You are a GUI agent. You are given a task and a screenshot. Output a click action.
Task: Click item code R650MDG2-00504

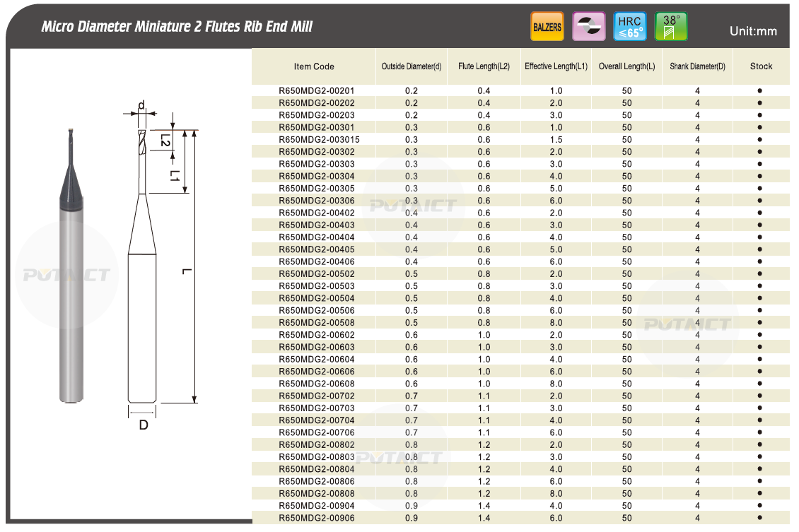click(317, 298)
